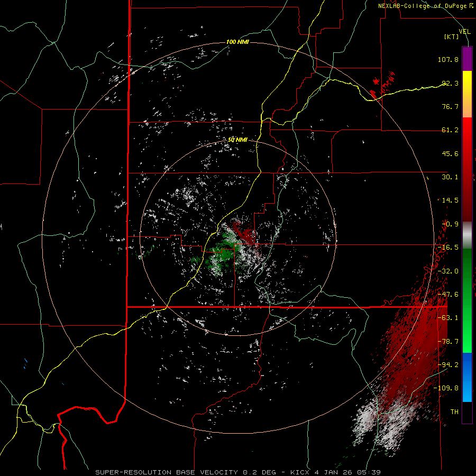Select the 92.3 legend value

coord(450,83)
